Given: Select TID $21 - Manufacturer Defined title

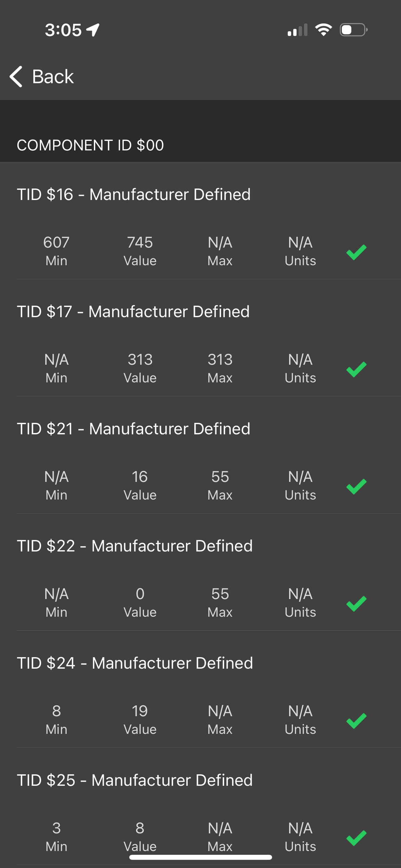Looking at the screenshot, I should (133, 429).
